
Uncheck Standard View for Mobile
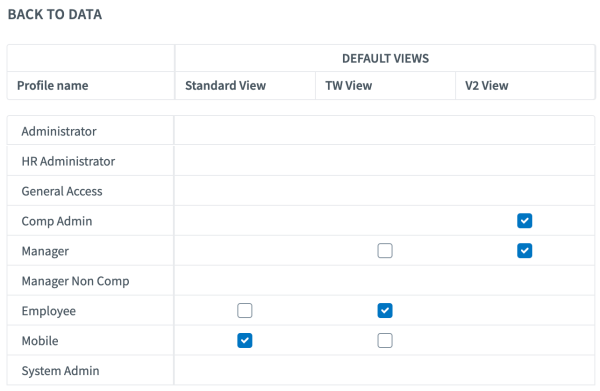click(x=245, y=340)
